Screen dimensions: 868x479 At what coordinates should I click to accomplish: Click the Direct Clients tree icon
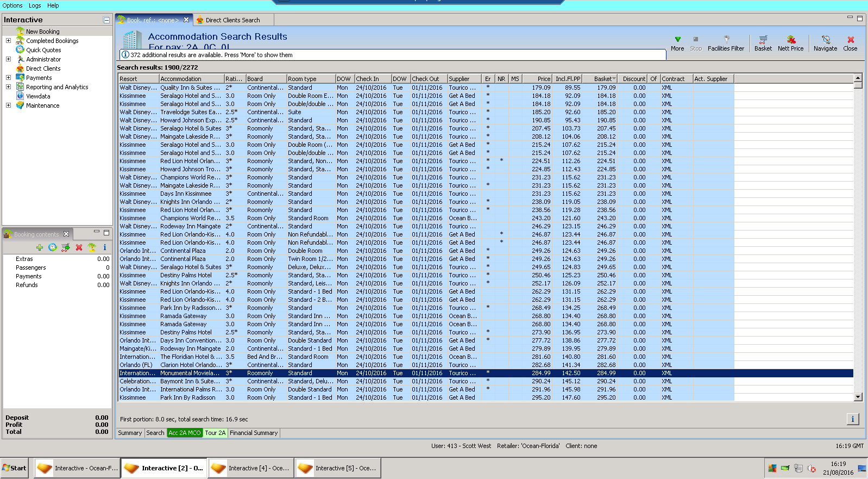pyautogui.click(x=20, y=69)
